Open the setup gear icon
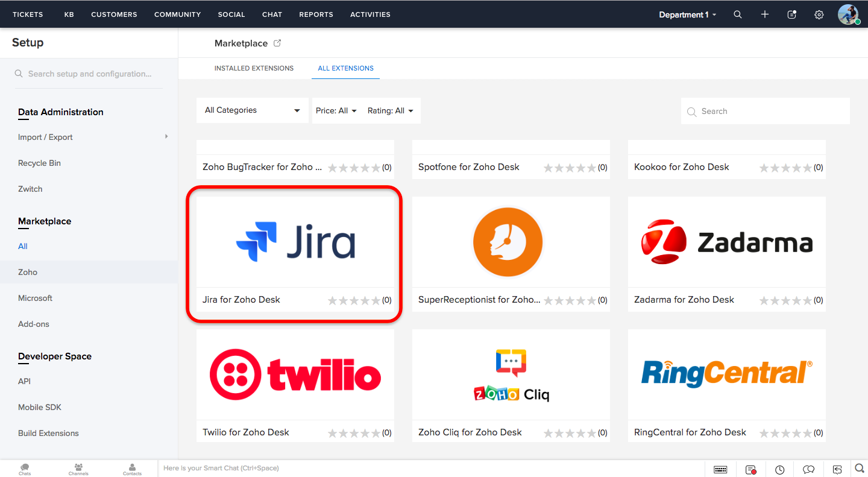Viewport: 868px width, 477px height. (x=819, y=14)
